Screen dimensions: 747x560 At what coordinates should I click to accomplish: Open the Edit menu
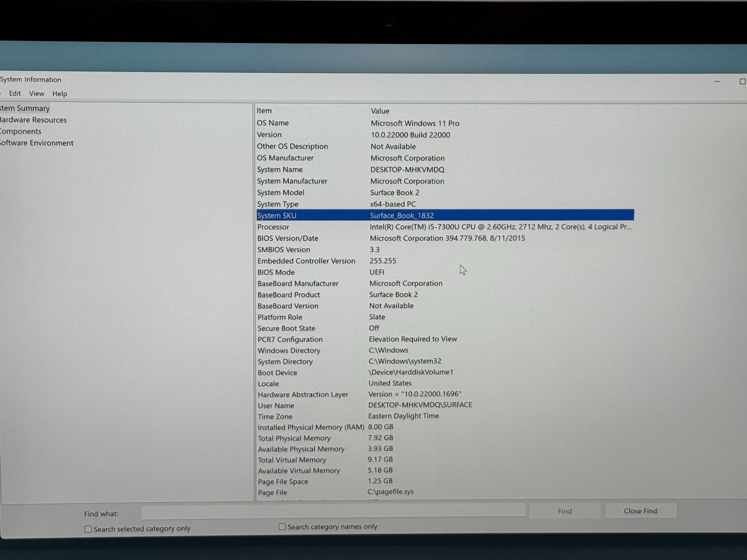click(x=14, y=93)
